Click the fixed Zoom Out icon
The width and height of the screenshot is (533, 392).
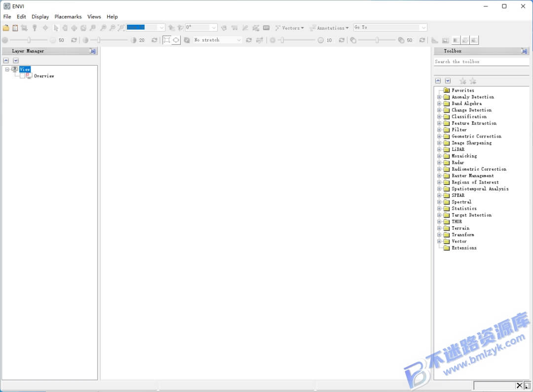pos(112,28)
